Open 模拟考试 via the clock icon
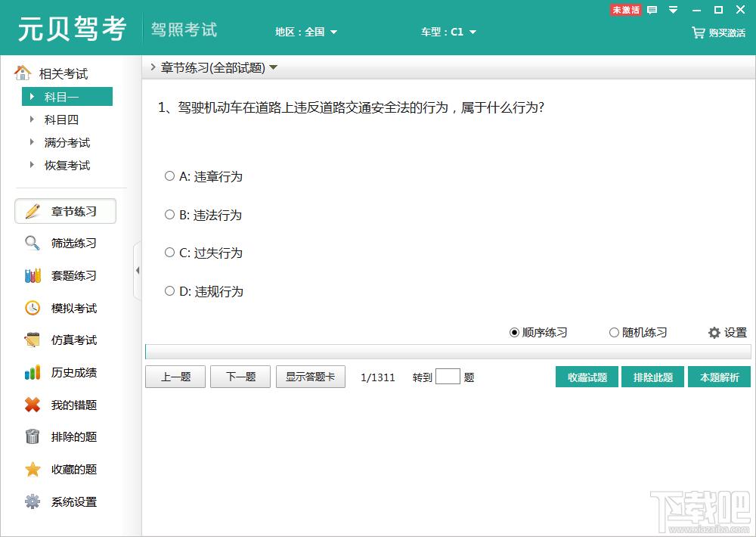This screenshot has height=537, width=756. 33,308
